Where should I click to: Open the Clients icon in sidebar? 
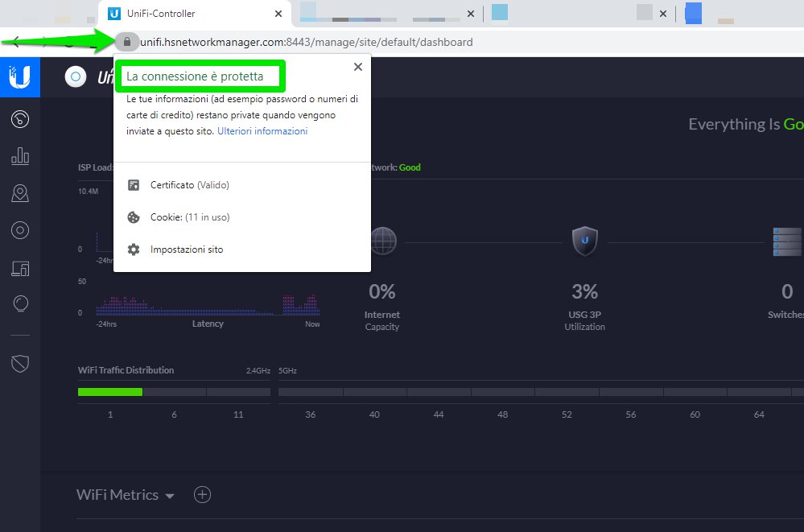(20, 268)
